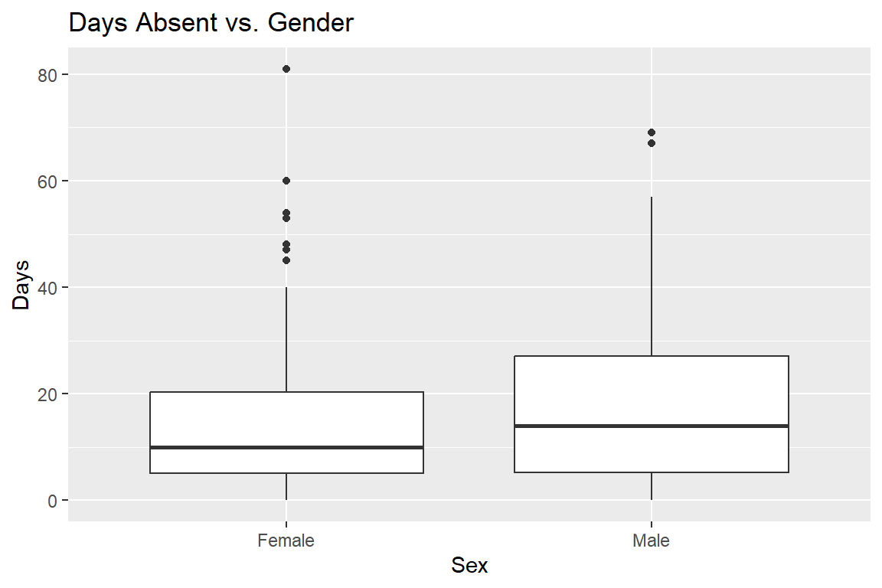Select the Male box plot upper box area
The height and width of the screenshot is (588, 882).
click(652, 390)
